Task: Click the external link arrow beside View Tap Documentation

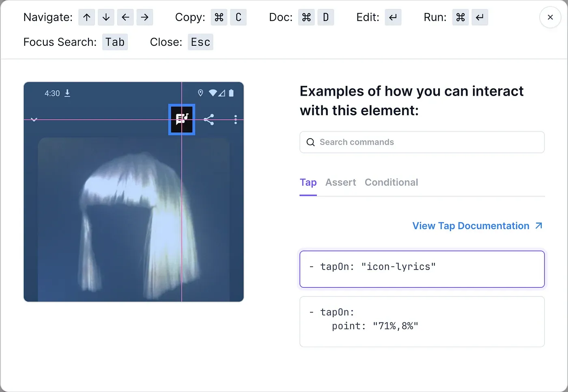Action: click(539, 225)
